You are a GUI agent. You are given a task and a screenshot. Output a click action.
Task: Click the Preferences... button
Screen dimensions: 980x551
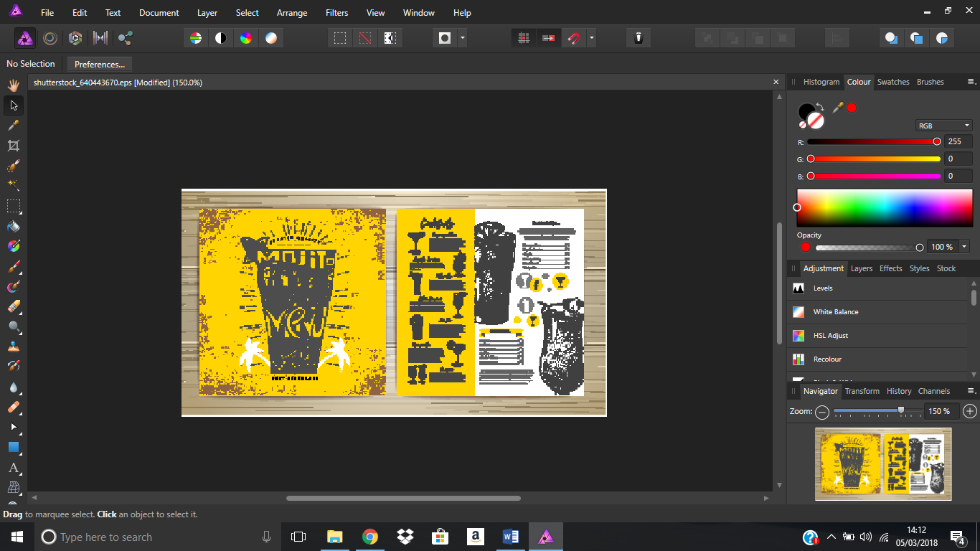coord(100,64)
